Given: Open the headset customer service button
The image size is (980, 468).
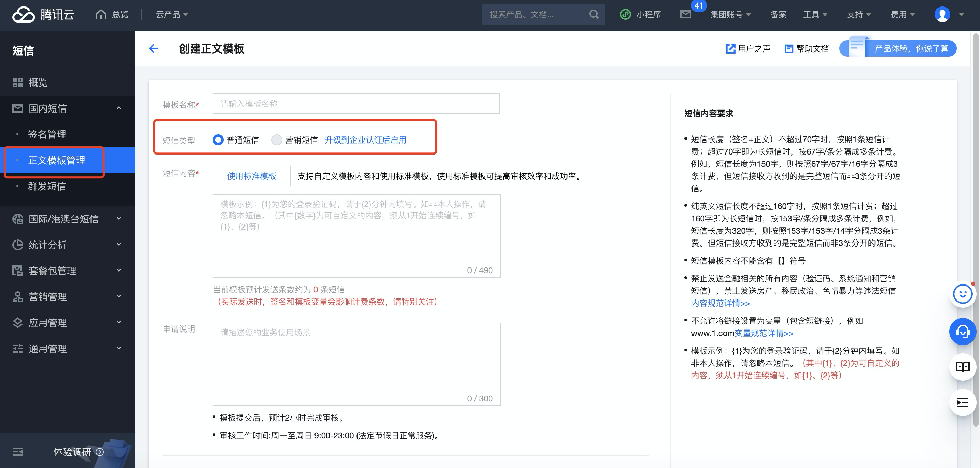Looking at the screenshot, I should [x=963, y=331].
